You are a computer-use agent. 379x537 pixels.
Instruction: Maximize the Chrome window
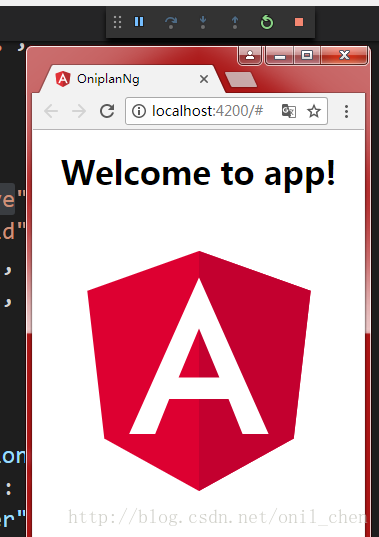pos(307,55)
